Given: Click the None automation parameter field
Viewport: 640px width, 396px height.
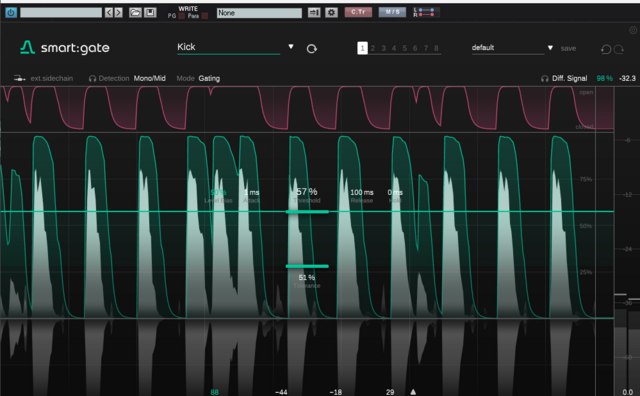Looking at the screenshot, I should (259, 13).
